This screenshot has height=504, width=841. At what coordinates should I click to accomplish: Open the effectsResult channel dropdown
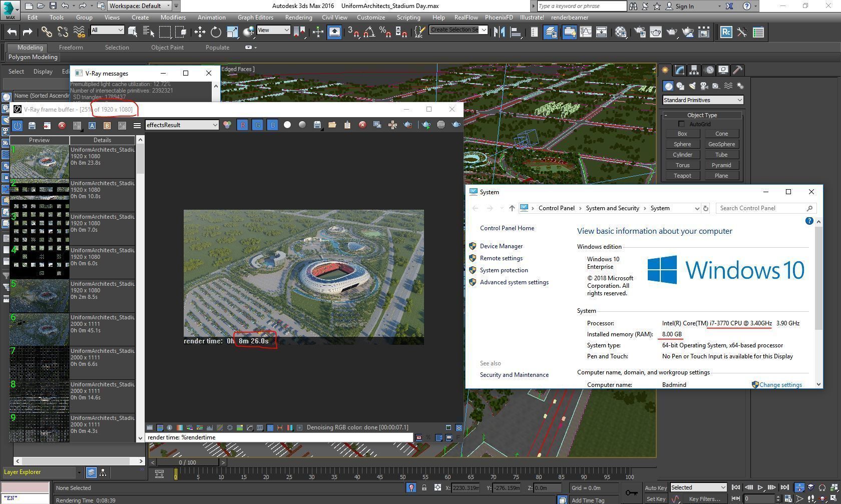[182, 125]
